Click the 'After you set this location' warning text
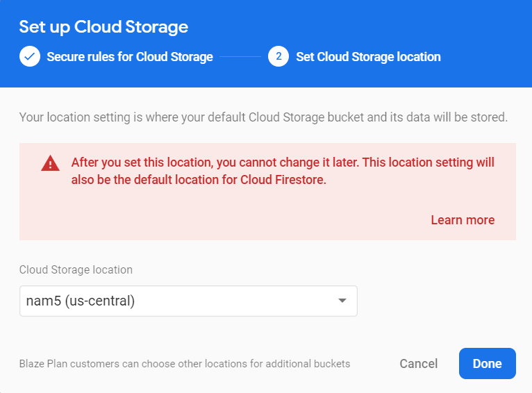Screen dimensions: 532x393 click(283, 171)
